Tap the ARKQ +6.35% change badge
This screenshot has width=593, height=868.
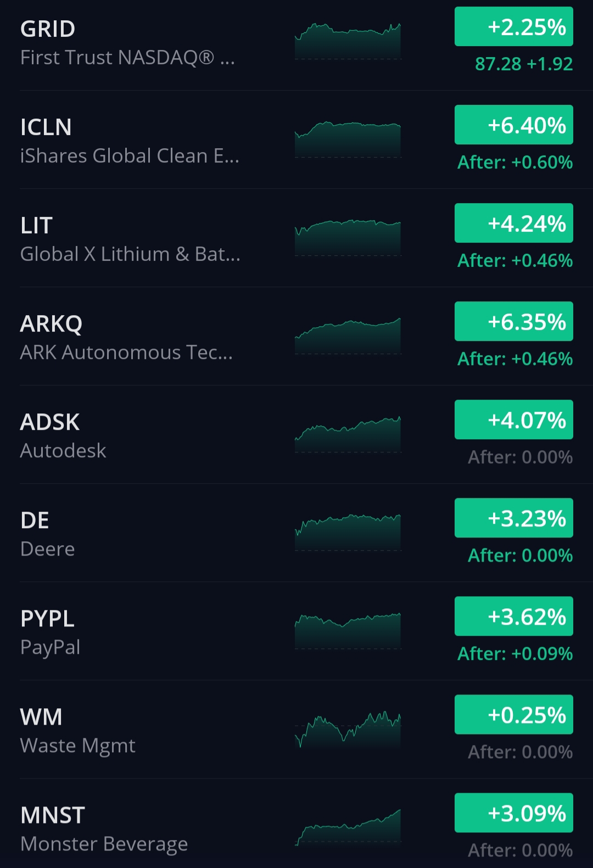pyautogui.click(x=513, y=322)
